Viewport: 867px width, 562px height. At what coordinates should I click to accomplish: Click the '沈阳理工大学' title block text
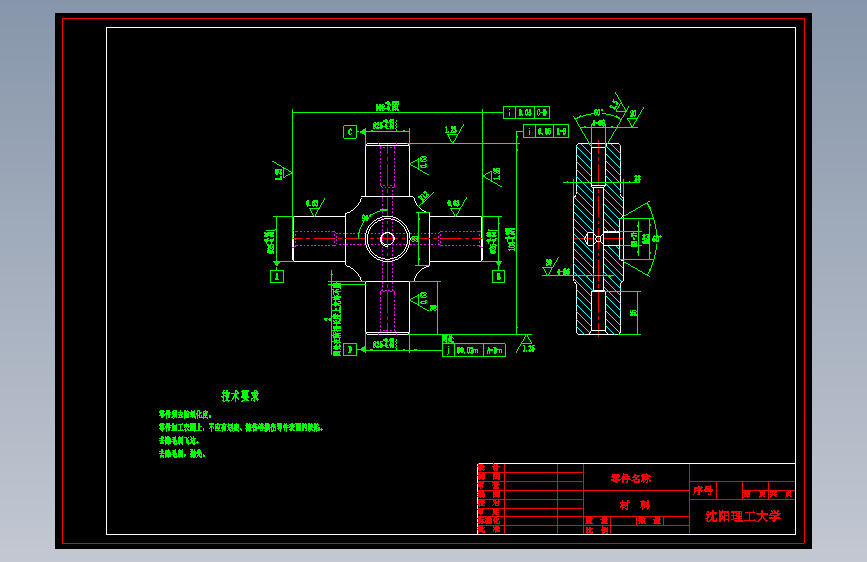(743, 517)
